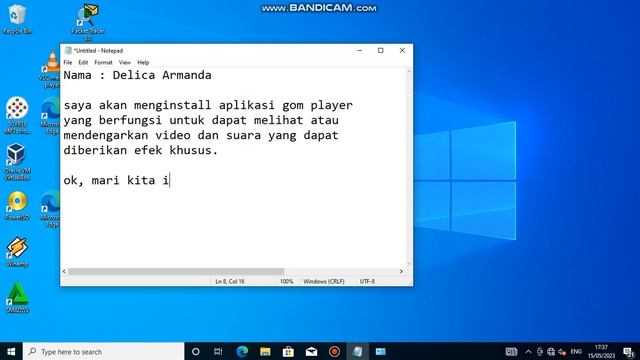Open the network status tray icon
This screenshot has height=360, width=640.
551,351
